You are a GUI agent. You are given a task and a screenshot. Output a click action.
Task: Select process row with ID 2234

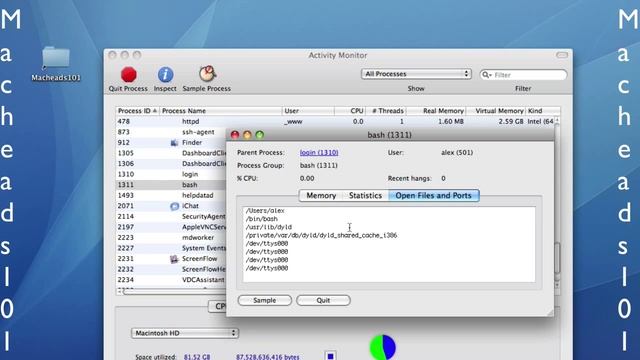tap(171, 280)
